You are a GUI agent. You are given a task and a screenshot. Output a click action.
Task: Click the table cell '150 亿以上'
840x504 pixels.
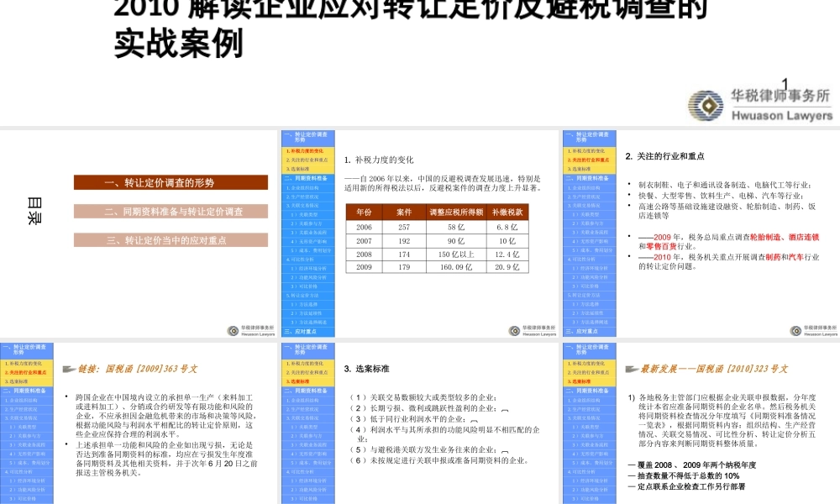point(456,255)
